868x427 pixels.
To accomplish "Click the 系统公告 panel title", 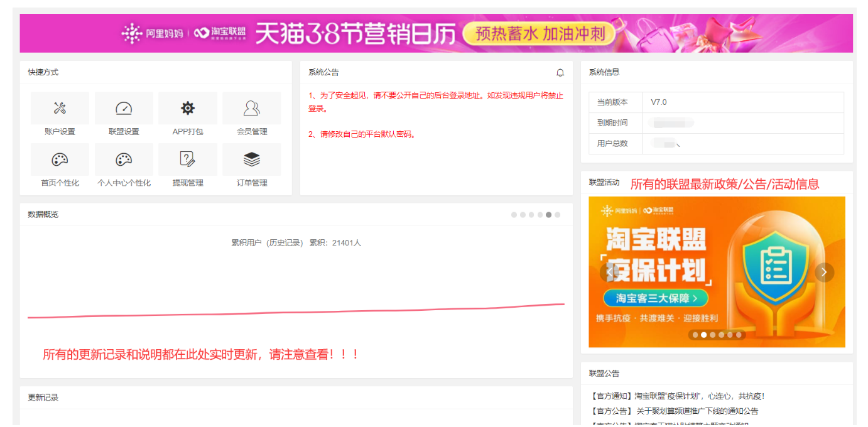I will [x=323, y=72].
